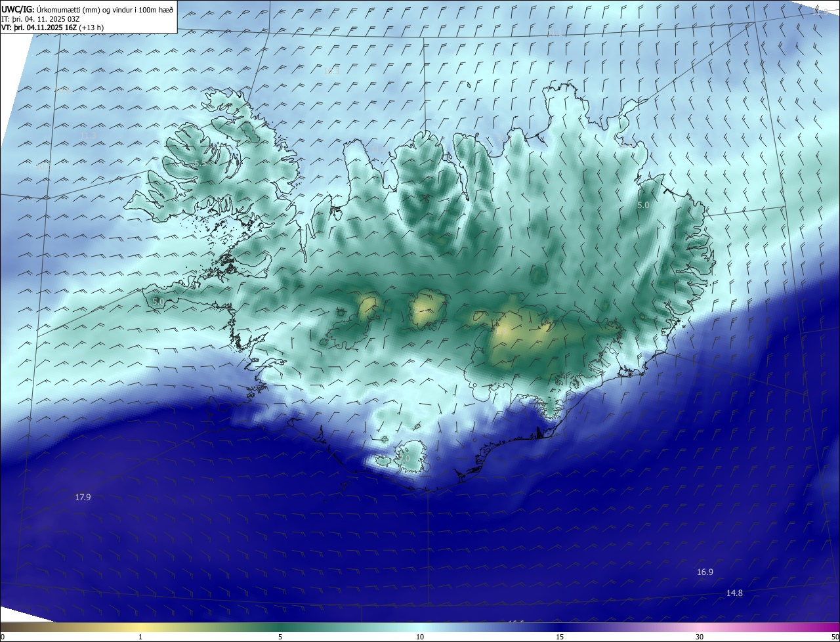Select the IT initial time 03Z line
This screenshot has height=642, width=840.
[x=41, y=18]
